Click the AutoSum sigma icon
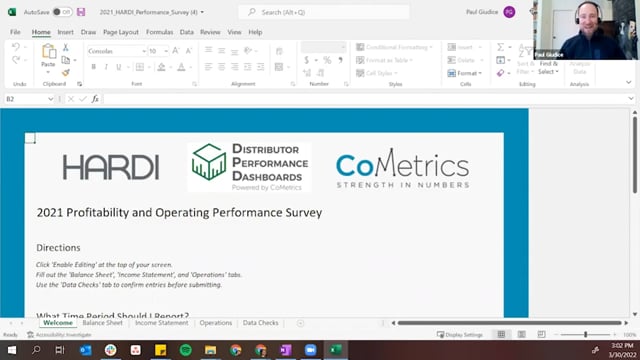 tap(500, 47)
